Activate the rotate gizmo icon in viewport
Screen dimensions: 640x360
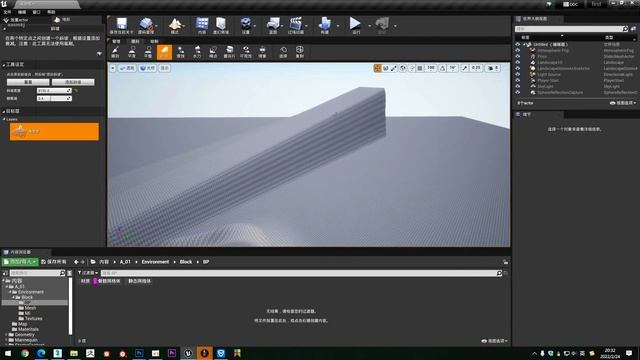[386, 68]
